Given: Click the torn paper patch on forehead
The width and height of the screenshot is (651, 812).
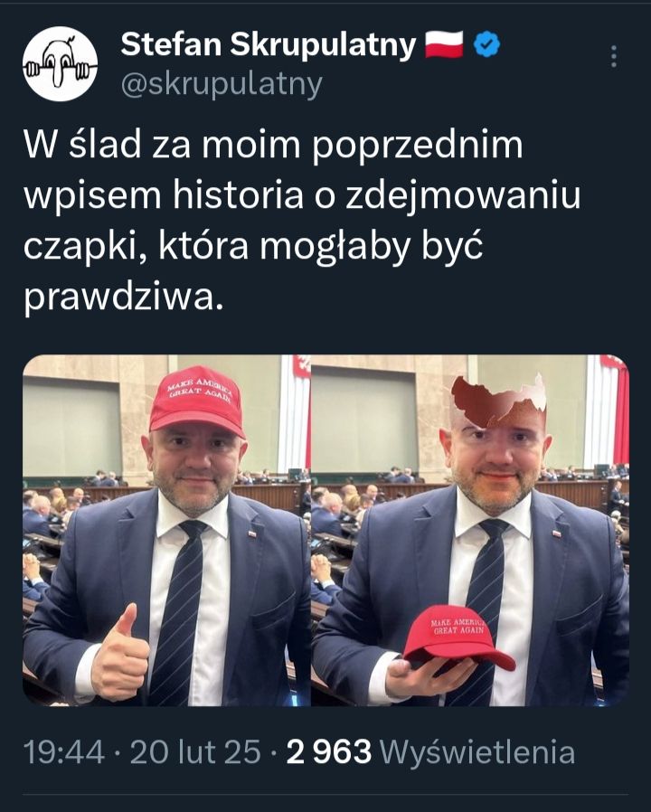Looking at the screenshot, I should pyautogui.click(x=499, y=400).
